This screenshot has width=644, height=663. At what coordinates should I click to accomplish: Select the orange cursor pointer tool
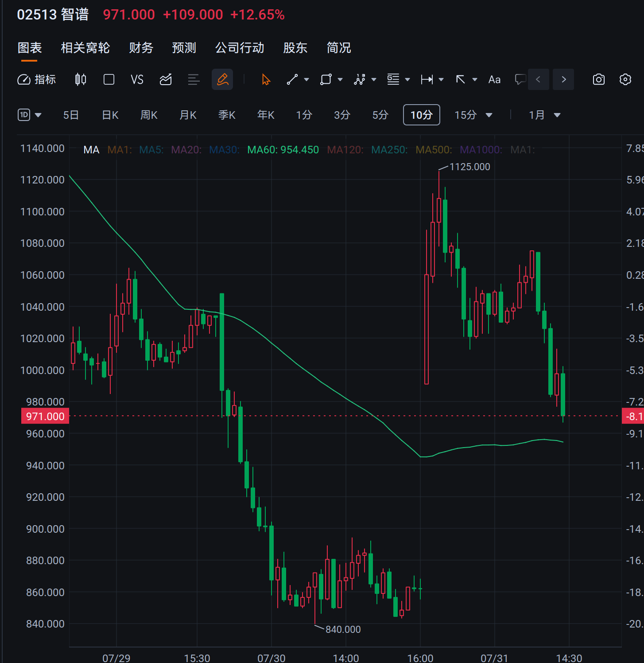click(x=266, y=79)
